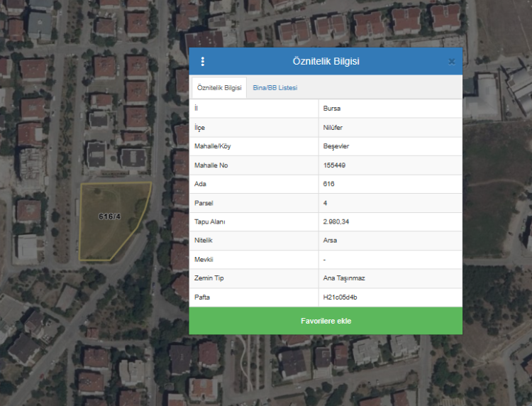532x406 pixels.
Task: Click the Mahalle/Köy row label
Action: coord(213,146)
